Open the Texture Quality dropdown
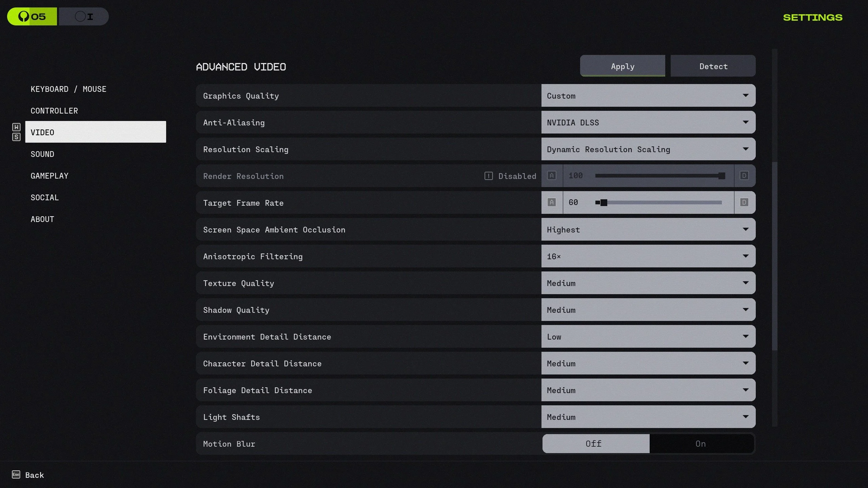 point(648,283)
